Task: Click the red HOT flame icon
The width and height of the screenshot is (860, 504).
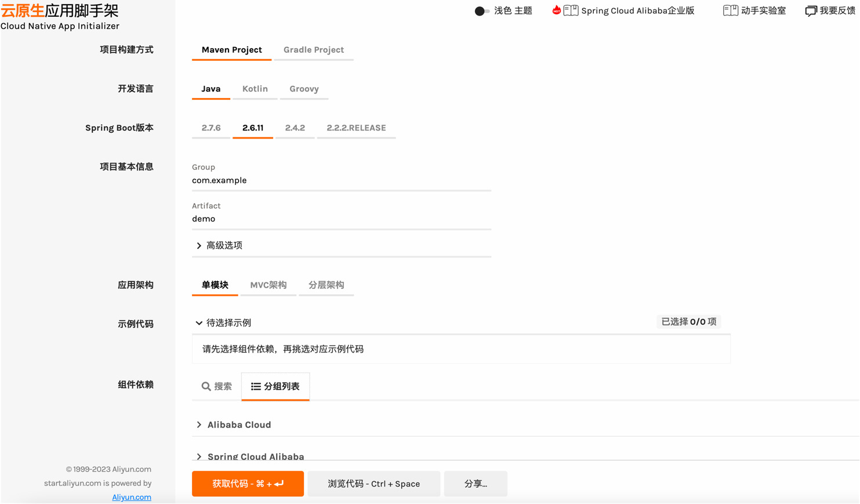Action: tap(556, 10)
